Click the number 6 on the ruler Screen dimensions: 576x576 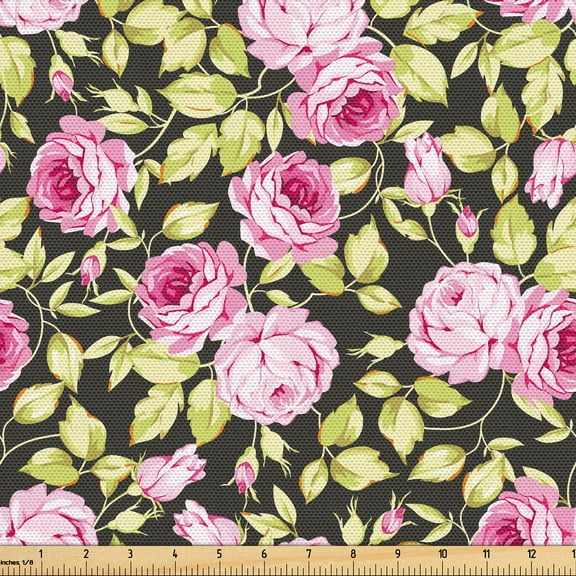tap(264, 554)
